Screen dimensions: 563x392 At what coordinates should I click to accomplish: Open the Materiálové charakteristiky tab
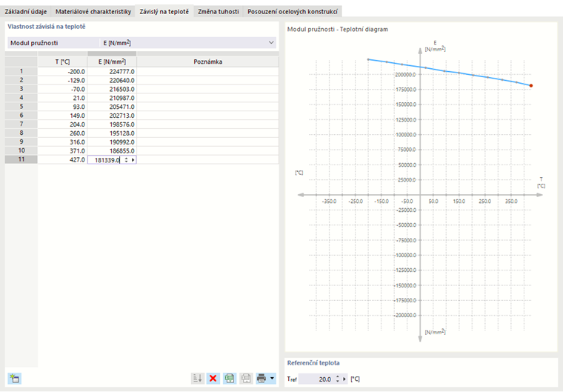tap(93, 12)
